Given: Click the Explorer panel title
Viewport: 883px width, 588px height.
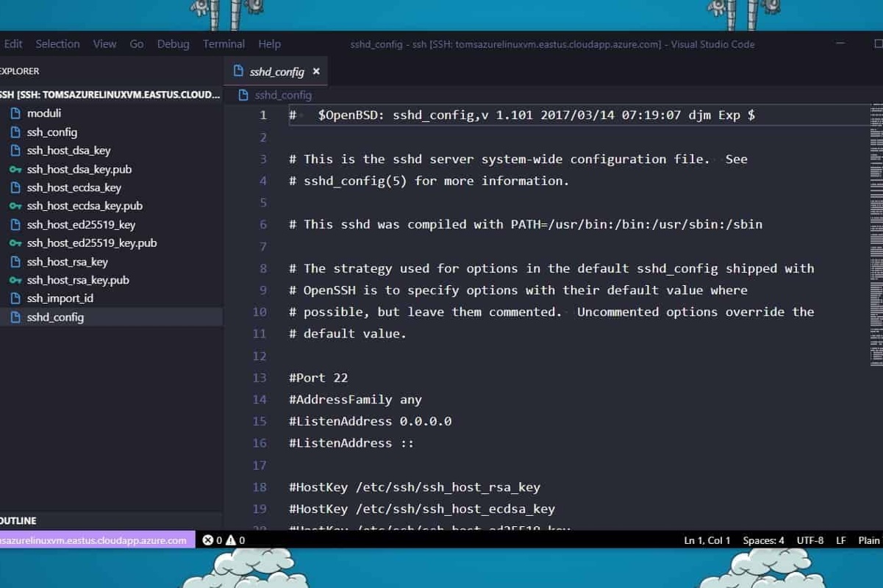Looking at the screenshot, I should 19,71.
